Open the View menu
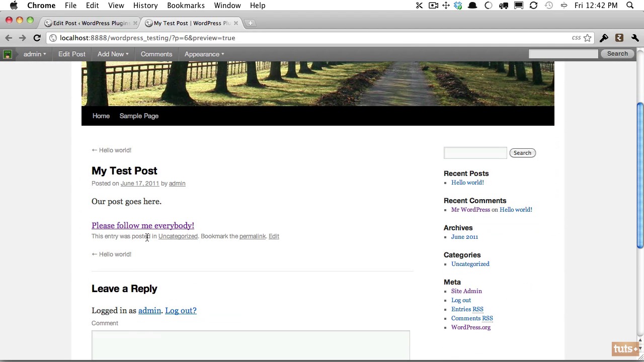The height and width of the screenshot is (362, 644). (x=116, y=6)
